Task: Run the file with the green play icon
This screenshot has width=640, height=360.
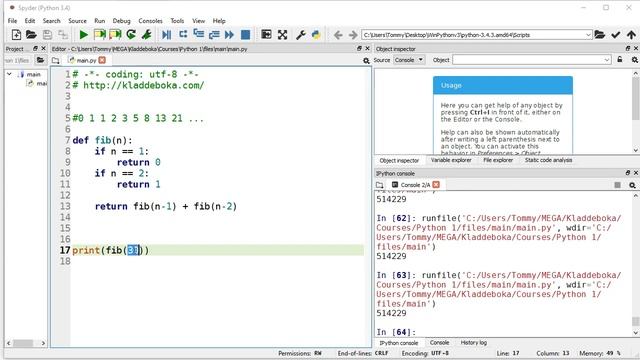Action: point(84,35)
